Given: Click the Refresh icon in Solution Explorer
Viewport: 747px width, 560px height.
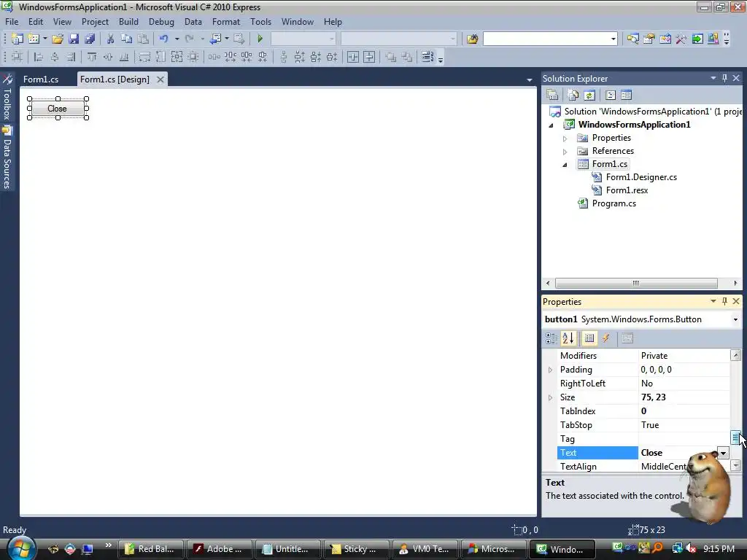Looking at the screenshot, I should point(589,96).
